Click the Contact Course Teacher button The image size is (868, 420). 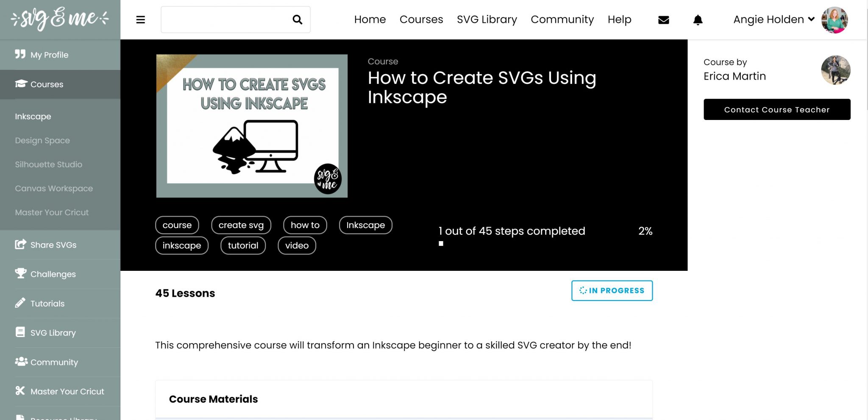(x=777, y=109)
